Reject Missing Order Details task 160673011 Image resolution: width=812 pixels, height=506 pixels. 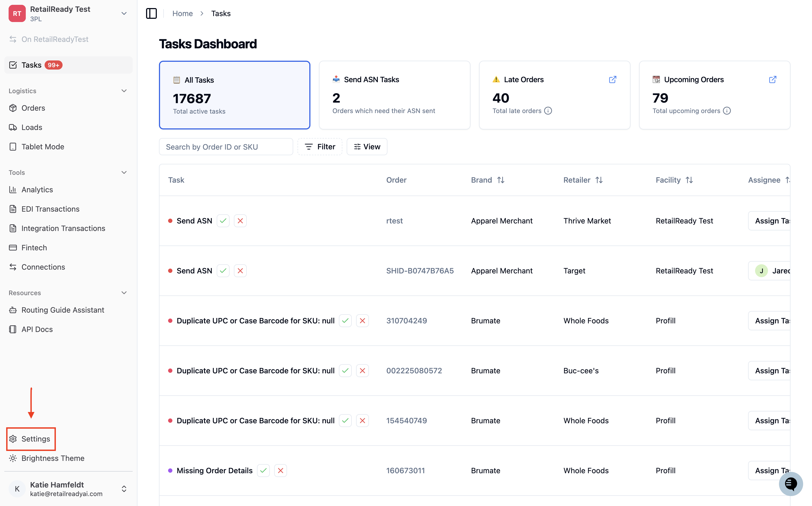point(280,471)
